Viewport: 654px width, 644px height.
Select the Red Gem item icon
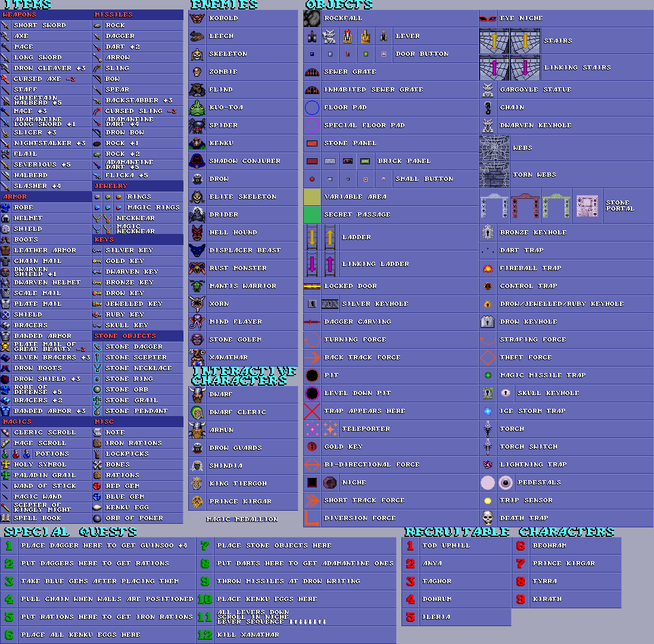click(97, 486)
